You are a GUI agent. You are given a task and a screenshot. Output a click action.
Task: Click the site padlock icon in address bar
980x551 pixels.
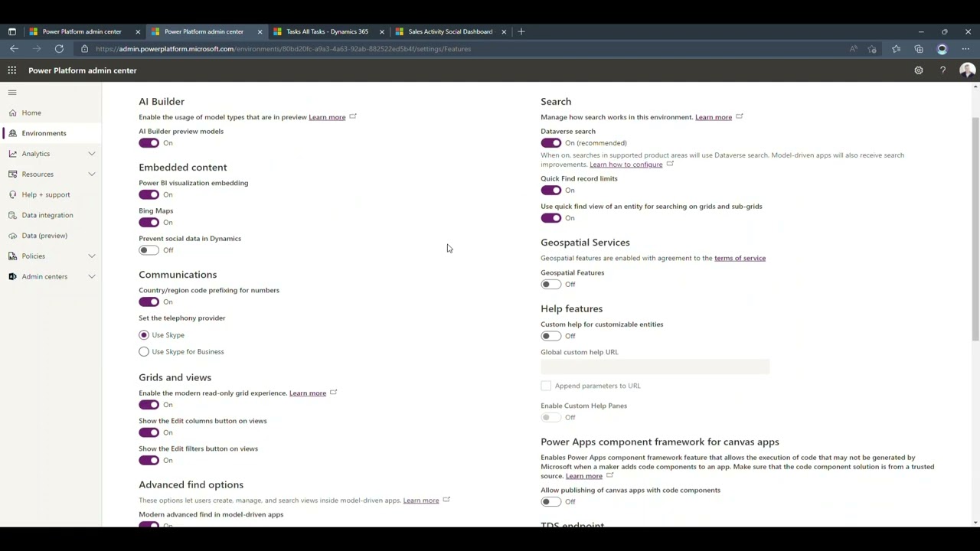point(85,49)
